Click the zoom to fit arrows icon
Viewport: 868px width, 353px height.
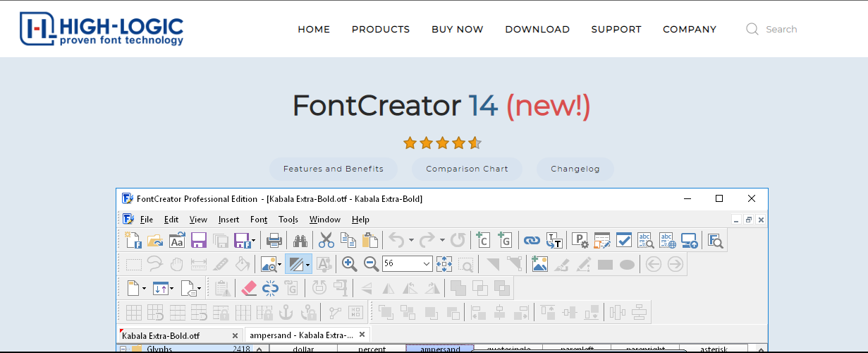pos(444,264)
